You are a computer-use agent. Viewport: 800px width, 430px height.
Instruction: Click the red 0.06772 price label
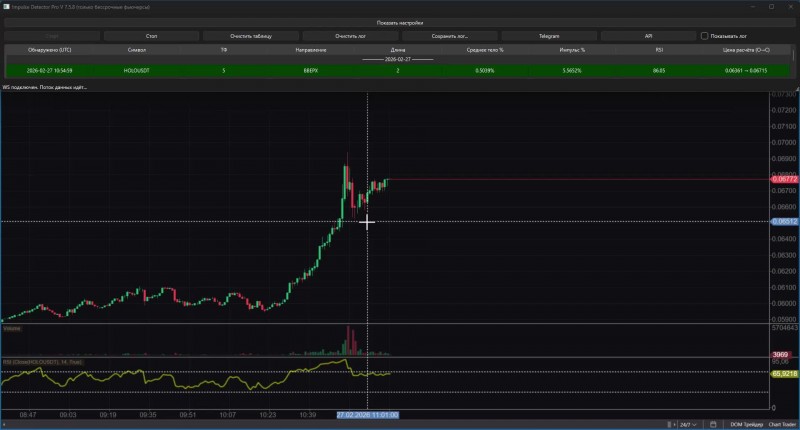click(x=784, y=179)
